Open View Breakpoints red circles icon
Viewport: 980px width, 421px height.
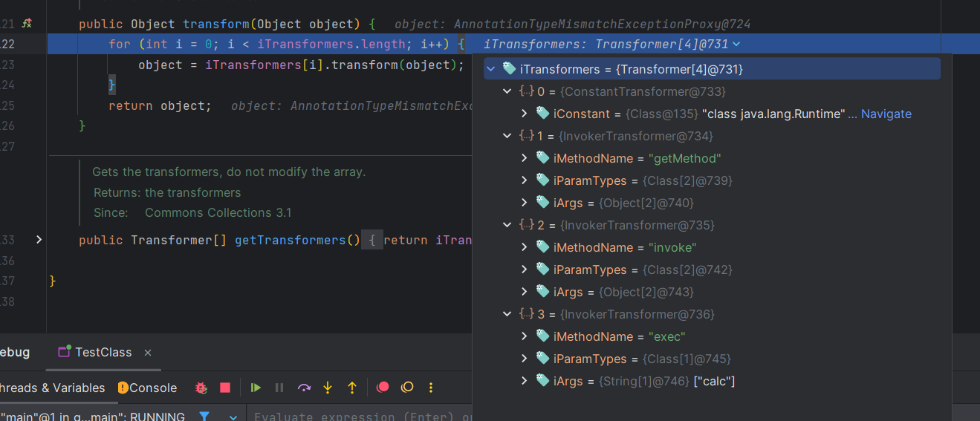(x=383, y=388)
